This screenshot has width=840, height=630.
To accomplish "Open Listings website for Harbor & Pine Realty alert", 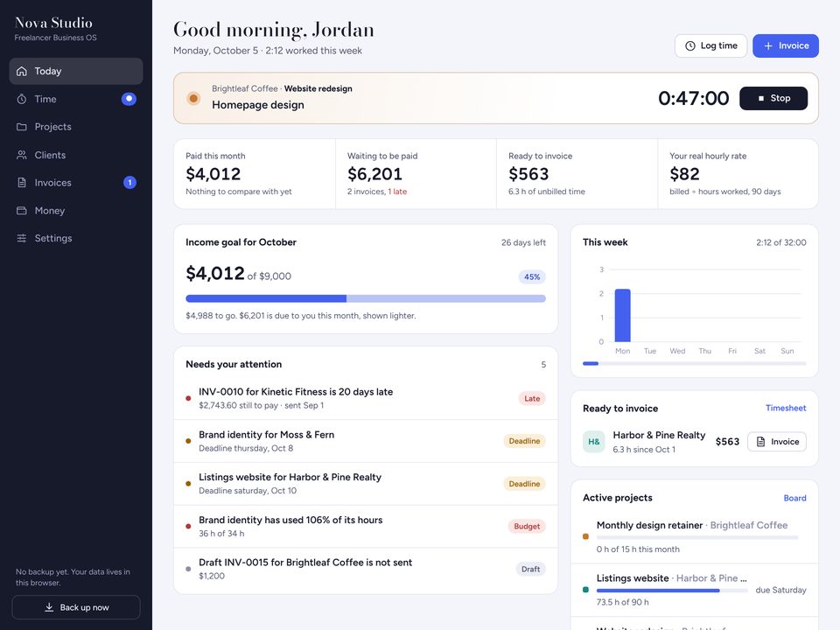I will click(366, 484).
